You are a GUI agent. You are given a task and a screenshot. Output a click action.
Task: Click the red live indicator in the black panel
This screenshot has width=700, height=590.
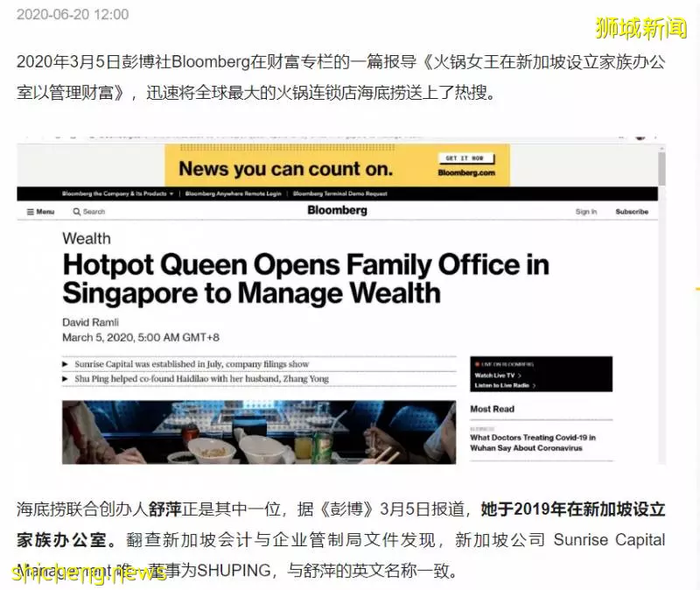pos(477,364)
